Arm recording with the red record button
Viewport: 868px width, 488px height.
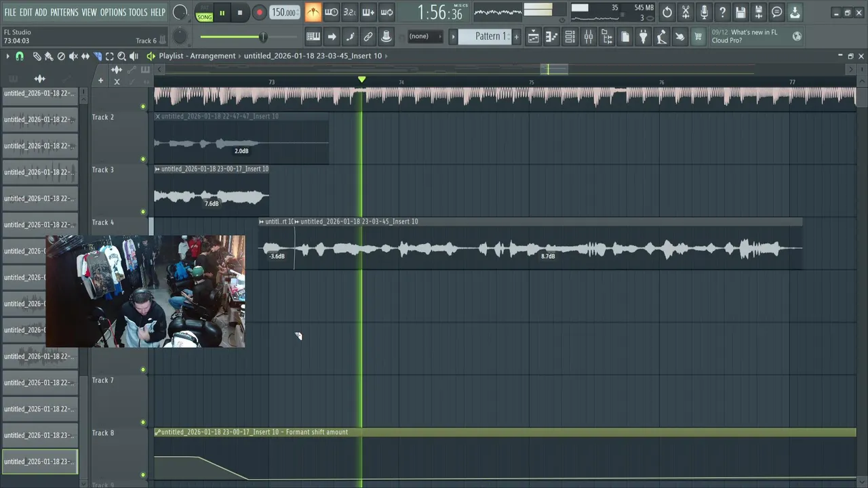(259, 13)
